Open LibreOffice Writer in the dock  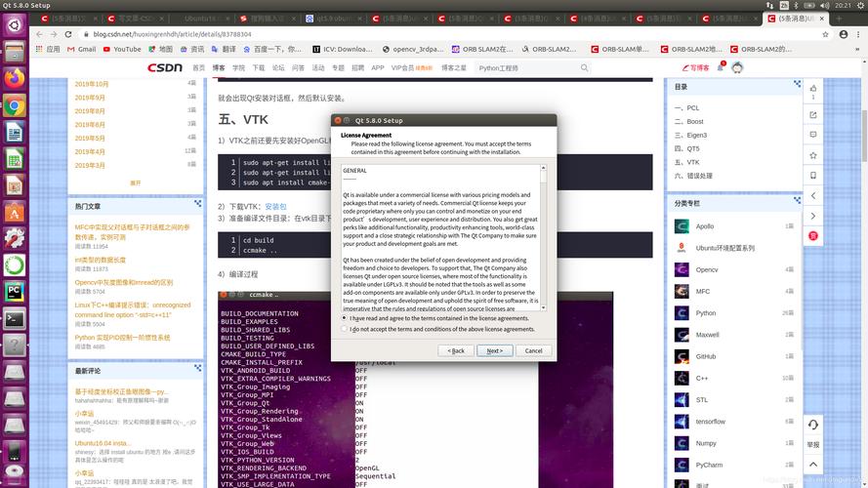coord(14,132)
